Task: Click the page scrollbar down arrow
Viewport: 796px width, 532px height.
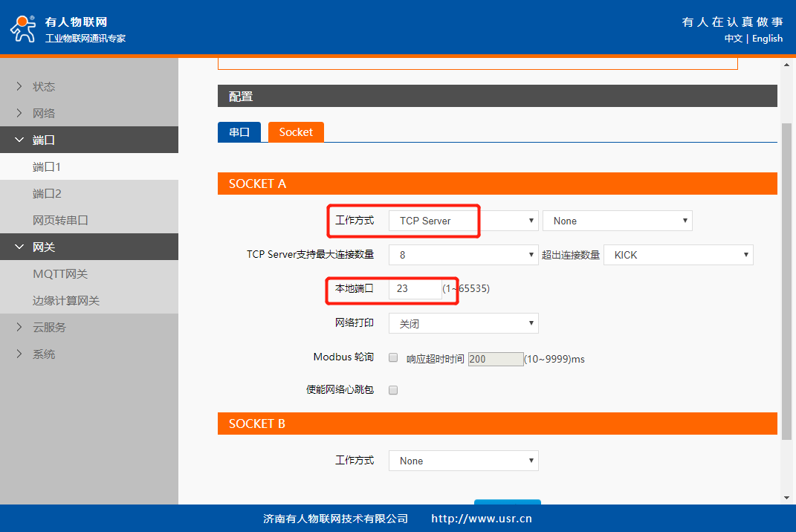Action: tap(787, 497)
